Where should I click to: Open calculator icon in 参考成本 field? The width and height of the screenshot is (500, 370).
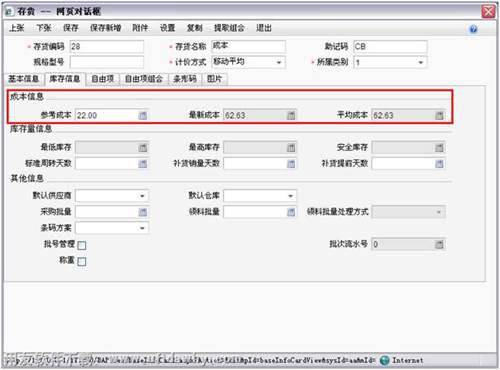143,116
